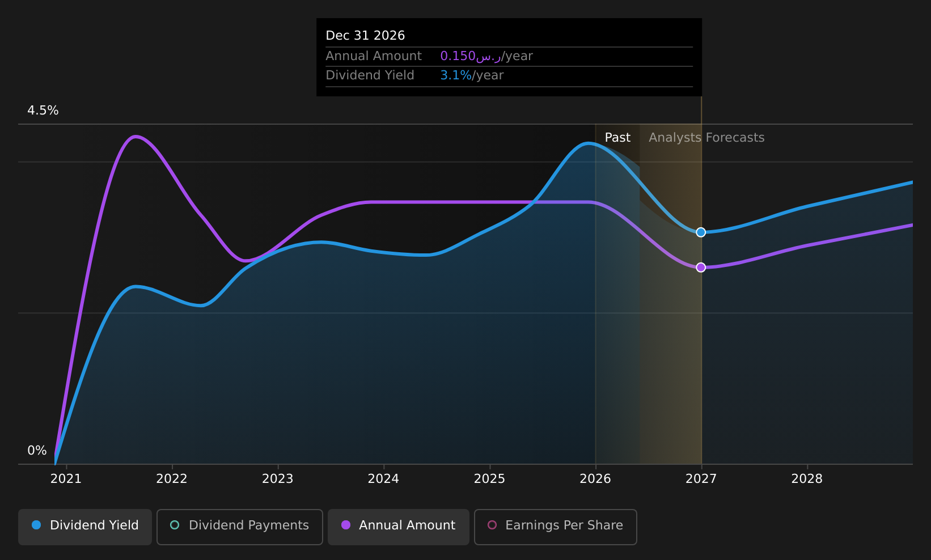Click the purple Annual Amount legend dot
The image size is (931, 560).
(346, 525)
